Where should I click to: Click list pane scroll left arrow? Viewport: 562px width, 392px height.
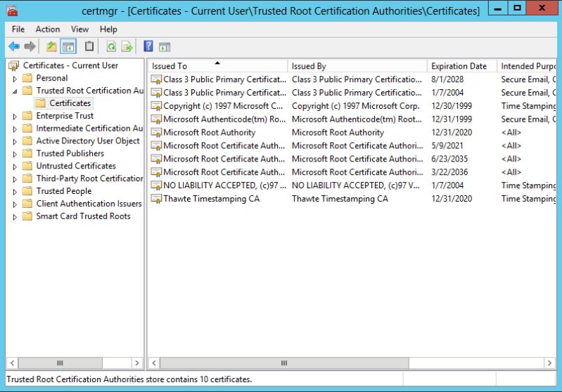(154, 363)
